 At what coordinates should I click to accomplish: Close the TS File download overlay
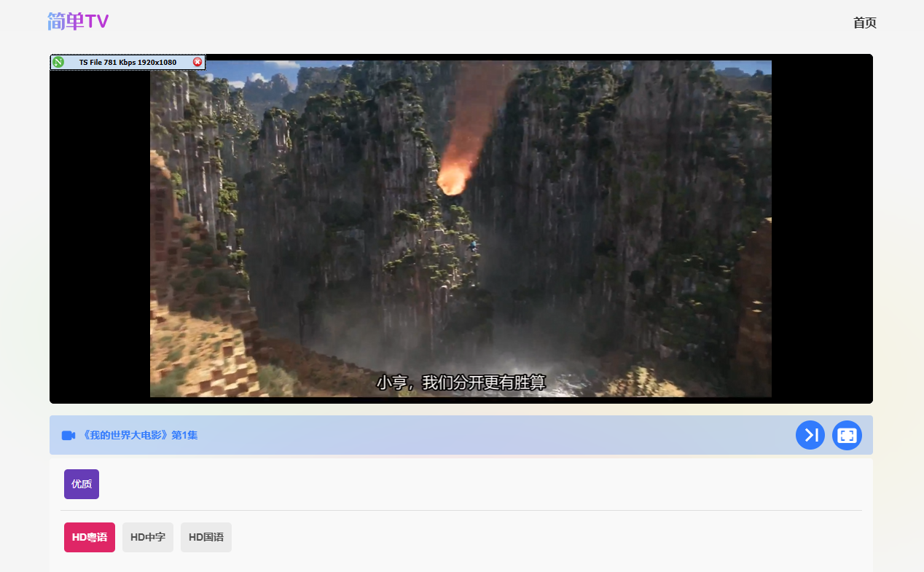coord(197,63)
